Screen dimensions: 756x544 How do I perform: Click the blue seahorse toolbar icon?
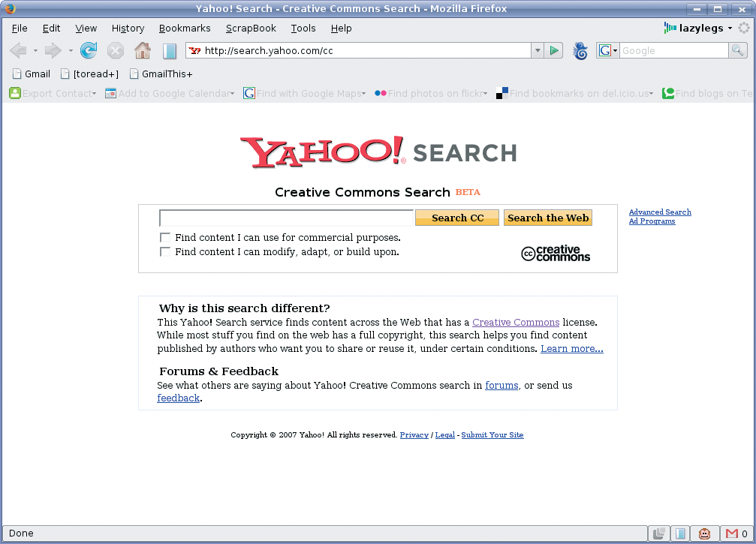(x=580, y=50)
